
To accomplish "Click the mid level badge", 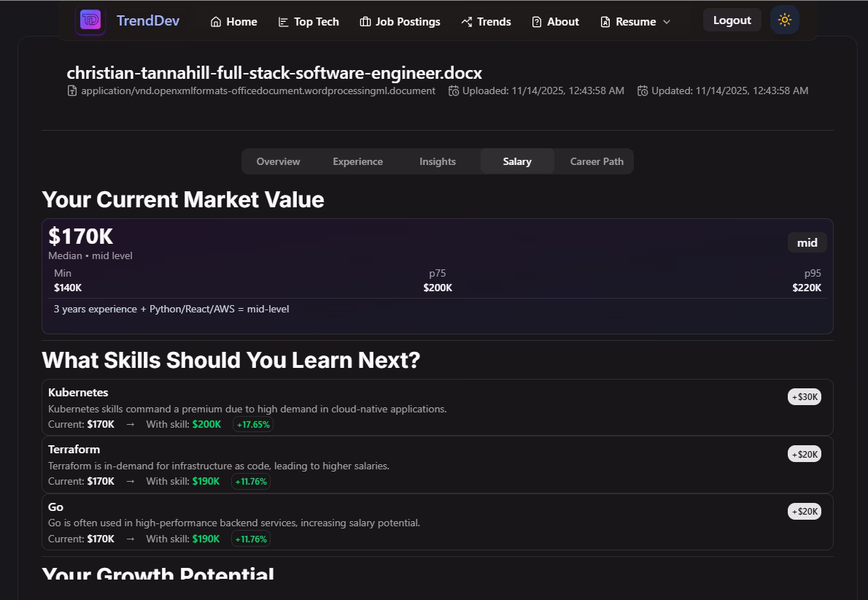I will point(807,242).
